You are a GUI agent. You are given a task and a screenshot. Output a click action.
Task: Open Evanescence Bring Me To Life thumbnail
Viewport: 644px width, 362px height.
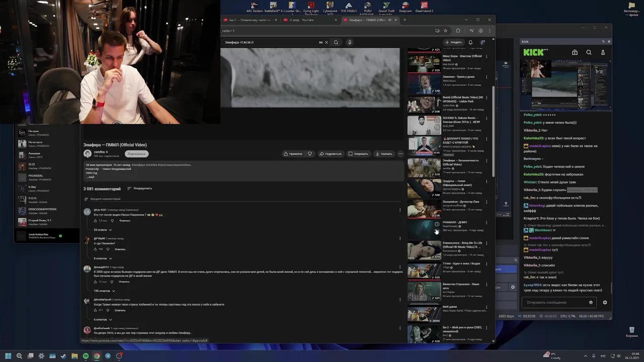[x=424, y=249]
